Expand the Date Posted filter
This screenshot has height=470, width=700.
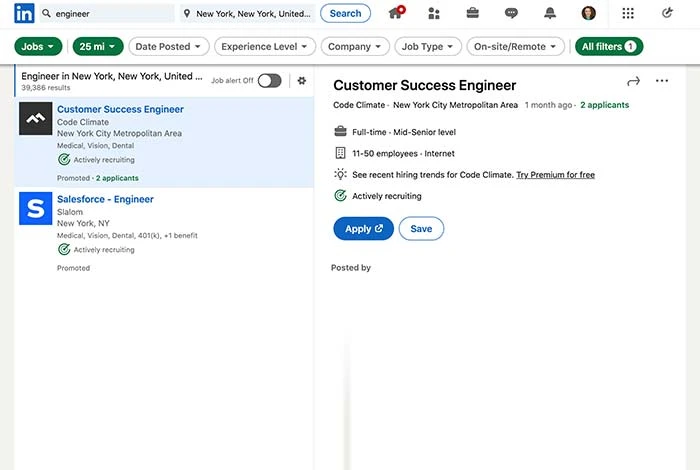[x=169, y=46]
